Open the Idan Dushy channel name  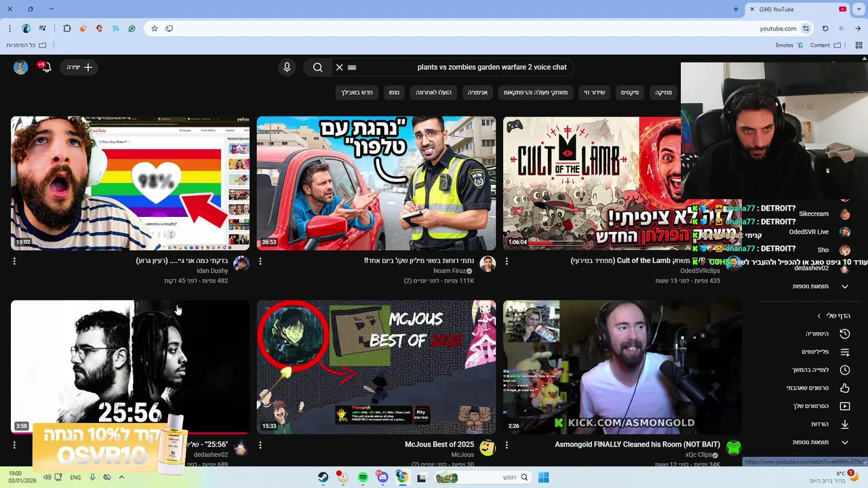pos(212,271)
